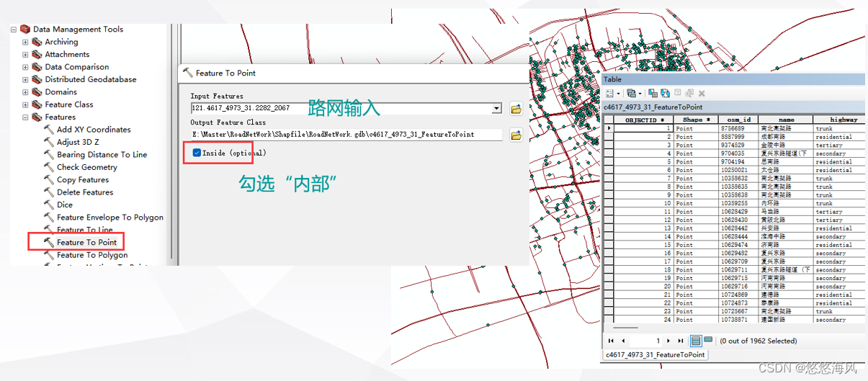This screenshot has height=381, width=868.
Task: Open Feature Envelope To Polygon tool
Action: (x=110, y=218)
